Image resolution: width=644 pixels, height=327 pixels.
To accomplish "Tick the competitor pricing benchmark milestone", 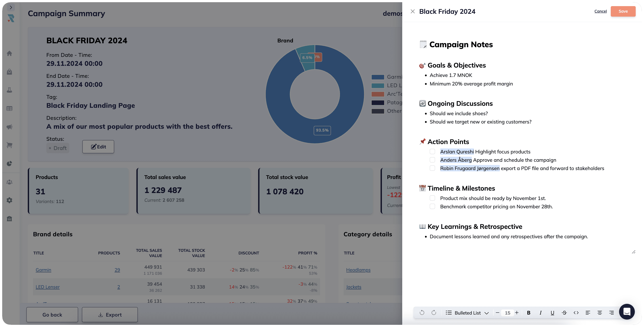I will pyautogui.click(x=432, y=207).
